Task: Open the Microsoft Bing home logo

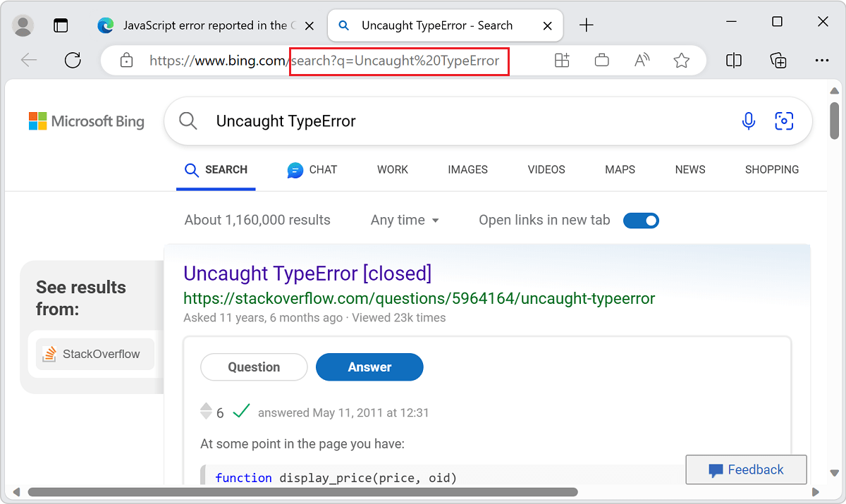Action: [86, 121]
